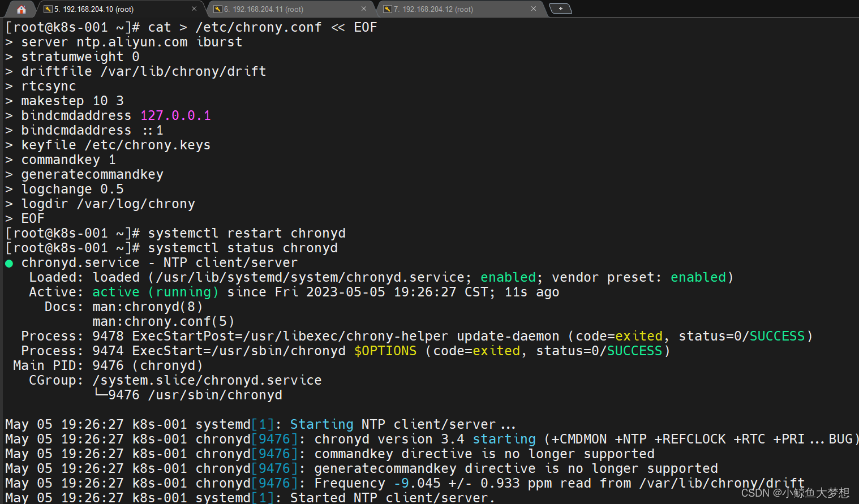Click 'chronyd.service - NTP client/server' heading
This screenshot has width=859, height=504.
[x=160, y=263]
